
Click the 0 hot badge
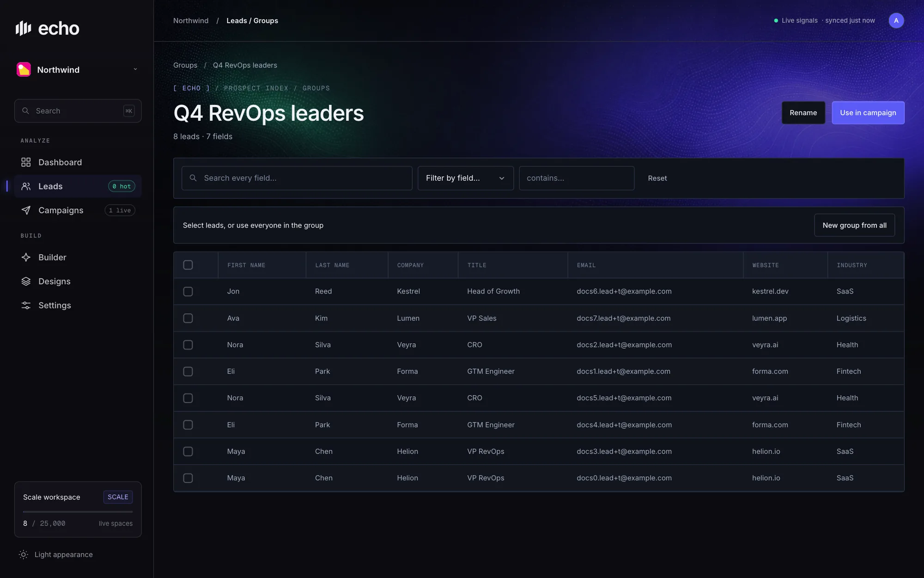click(x=122, y=186)
